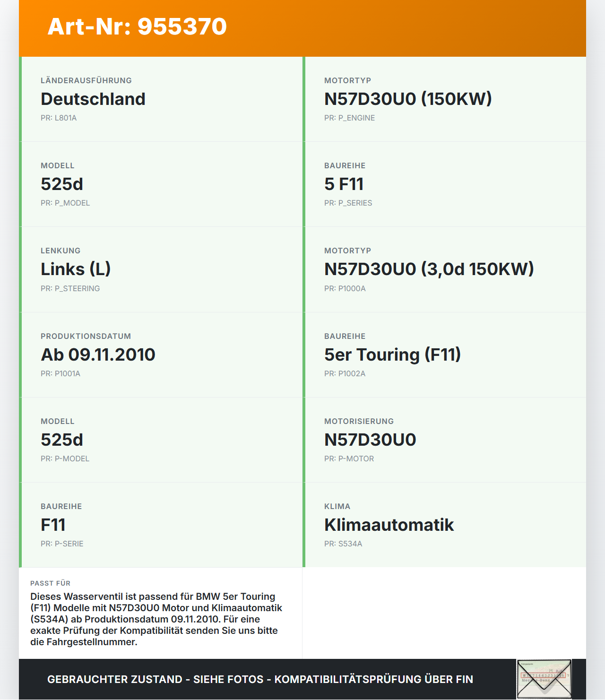Click the N57D30U0 (150KW) engine value

(x=408, y=99)
